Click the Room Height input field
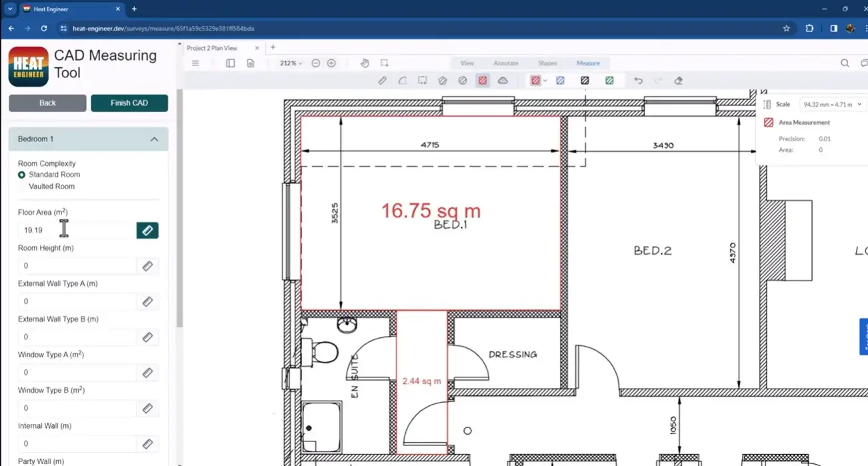This screenshot has height=466, width=868. point(77,266)
